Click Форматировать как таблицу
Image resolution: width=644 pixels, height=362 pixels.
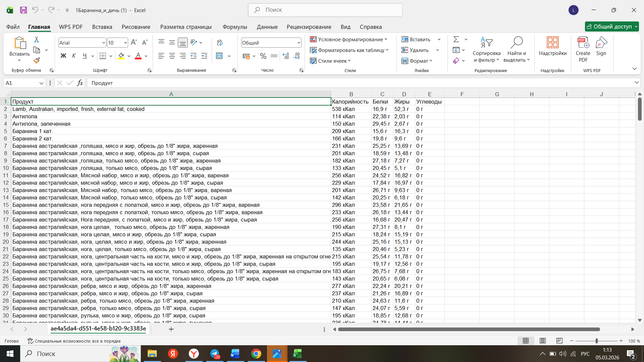tap(350, 50)
